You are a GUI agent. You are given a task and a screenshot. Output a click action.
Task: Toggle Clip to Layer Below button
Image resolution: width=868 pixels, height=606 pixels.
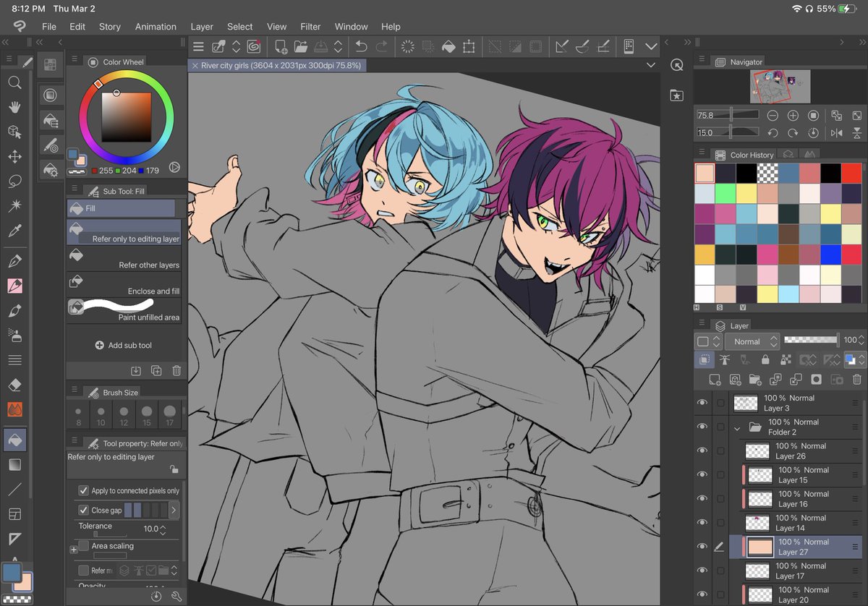tap(704, 359)
